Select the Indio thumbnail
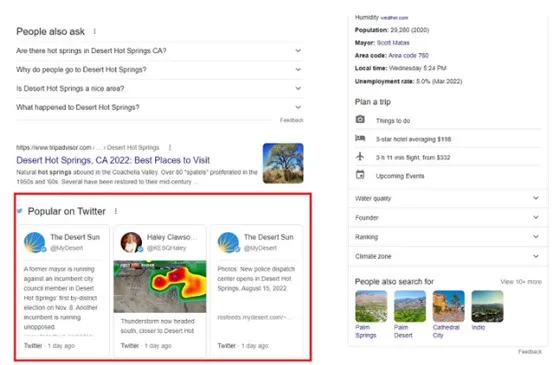Image resolution: width=557 pixels, height=365 pixels. (x=487, y=306)
